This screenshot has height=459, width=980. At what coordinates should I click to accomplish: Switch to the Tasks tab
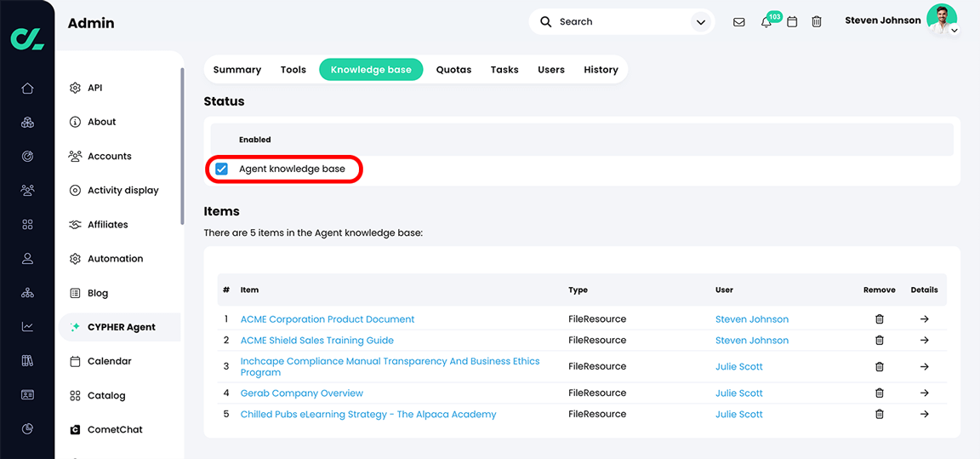click(504, 70)
